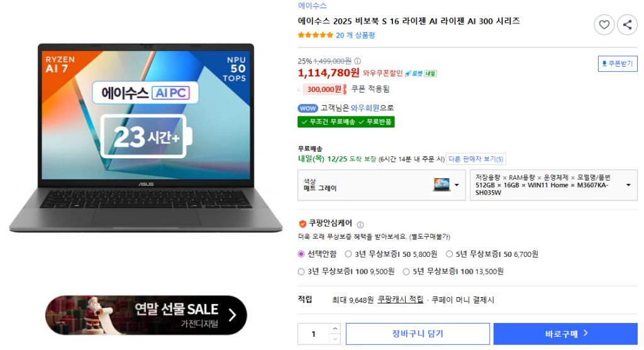This screenshot has width=644, height=350.
Task: Click the heart wishlist icon
Action: 604,25
